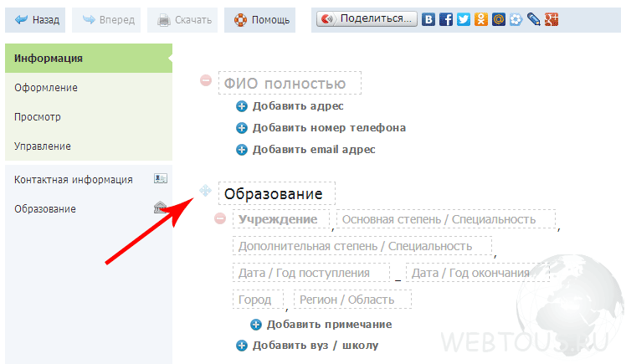Share via the Facebook icon
The image size is (626, 364).
coord(446,19)
